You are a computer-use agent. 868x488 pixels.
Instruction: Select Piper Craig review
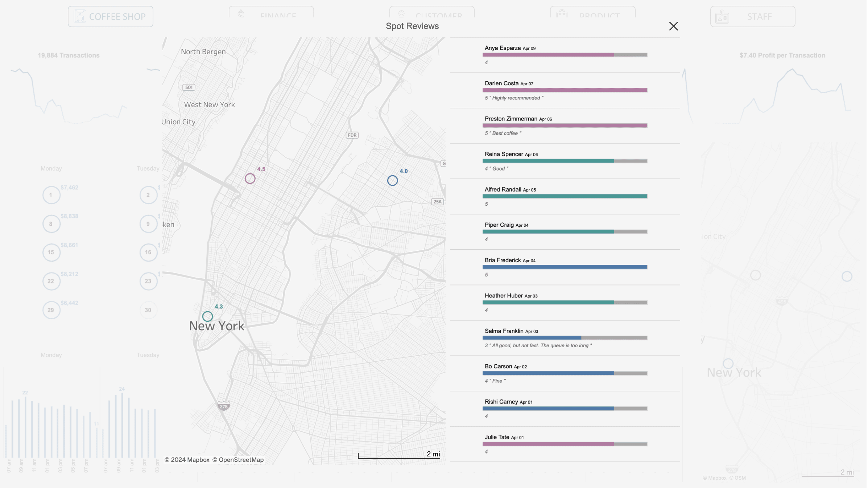click(565, 232)
